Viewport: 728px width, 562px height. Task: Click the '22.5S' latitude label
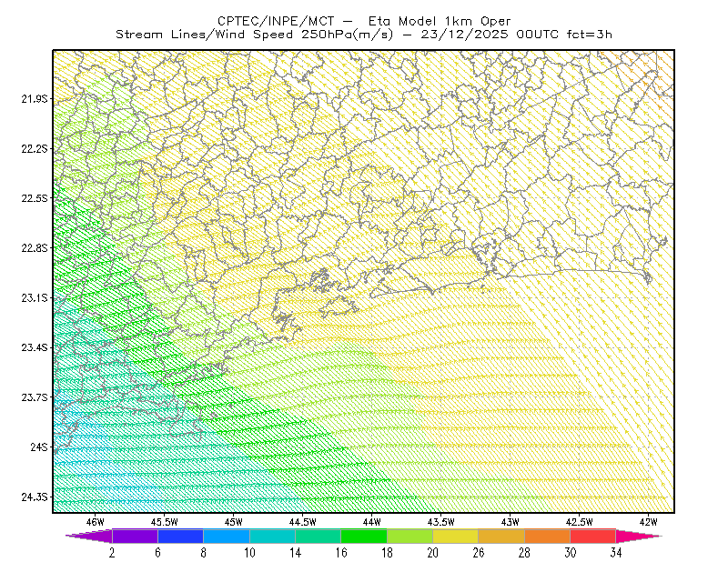pyautogui.click(x=35, y=198)
